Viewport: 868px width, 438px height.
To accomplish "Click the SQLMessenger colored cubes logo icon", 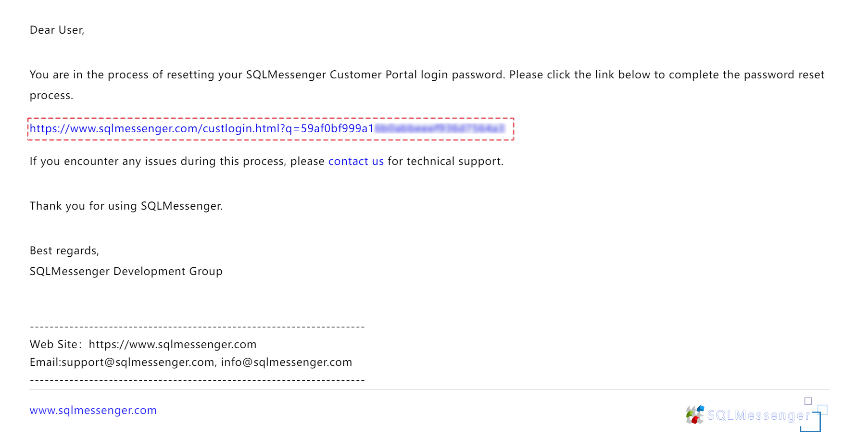I will click(695, 415).
